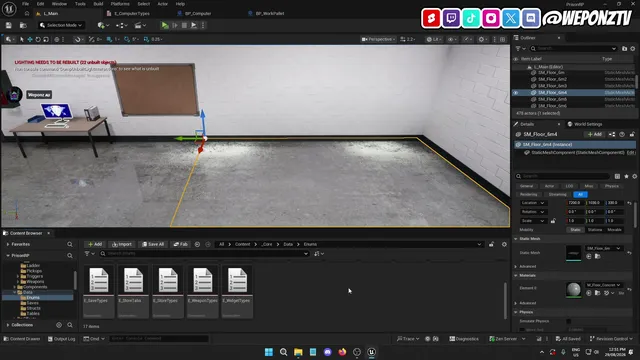Viewport: 640px width, 360px height.
Task: Click the Details lock icon
Action: [x=632, y=134]
